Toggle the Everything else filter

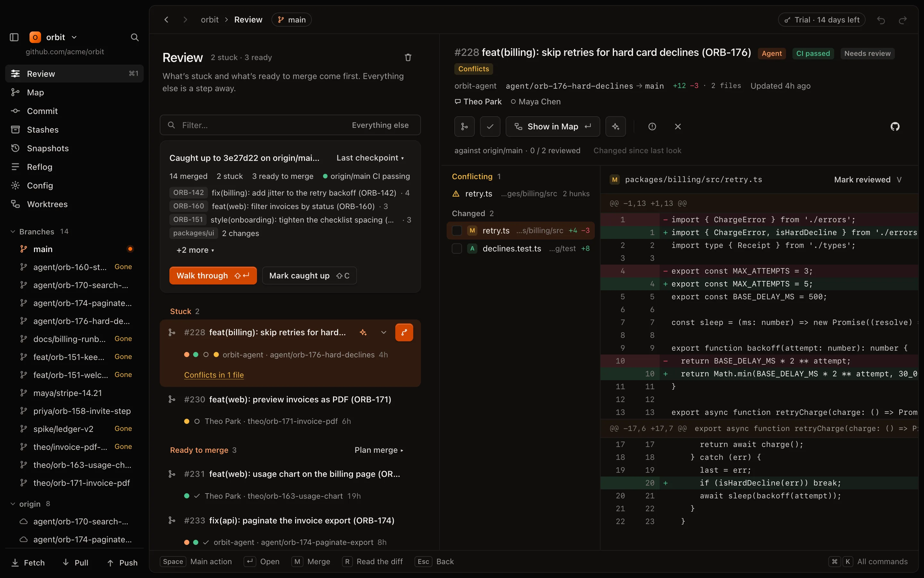380,125
